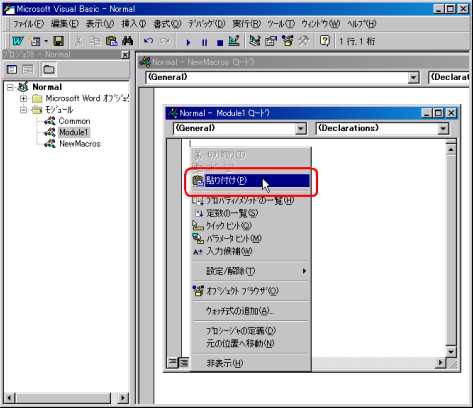This screenshot has height=408, width=473.
Task: Click the View Microsoft Word toolbar icon
Action: pos(17,41)
